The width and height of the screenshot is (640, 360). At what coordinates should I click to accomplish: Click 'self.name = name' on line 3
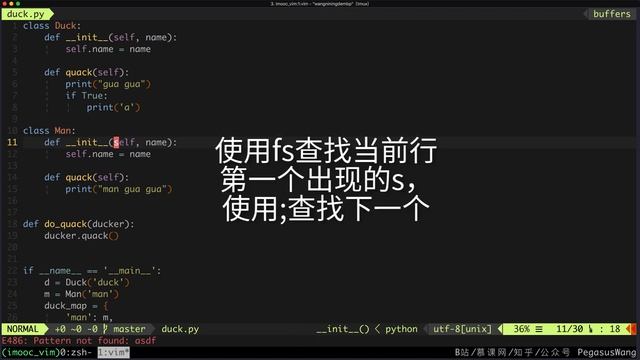coord(108,49)
